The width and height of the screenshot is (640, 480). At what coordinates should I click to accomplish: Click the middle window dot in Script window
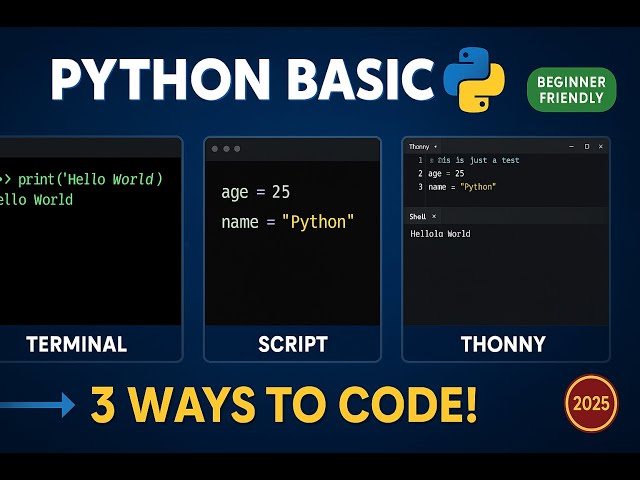(226, 149)
